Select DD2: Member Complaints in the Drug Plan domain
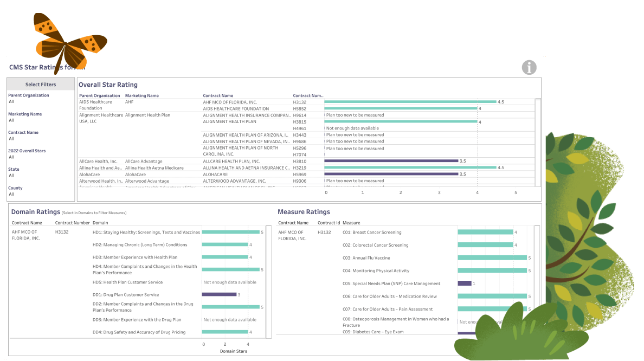 tap(143, 307)
